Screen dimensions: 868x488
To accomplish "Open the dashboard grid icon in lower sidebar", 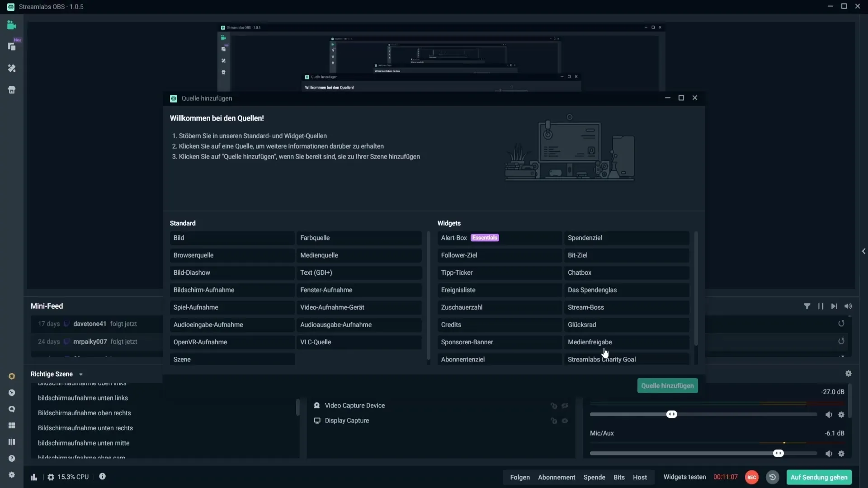I will (12, 426).
